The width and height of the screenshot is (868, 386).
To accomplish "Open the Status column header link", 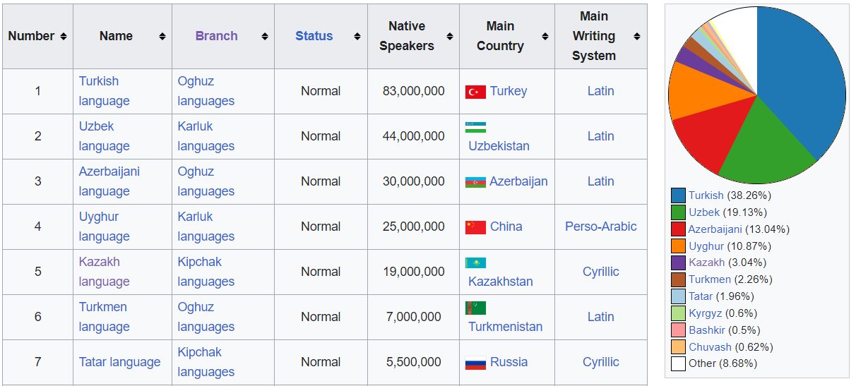I will (x=314, y=36).
